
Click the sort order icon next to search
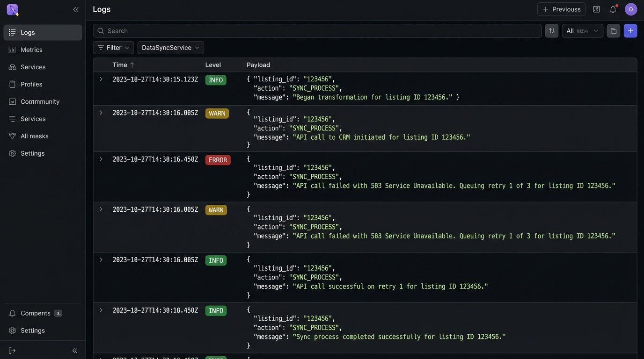(x=551, y=31)
